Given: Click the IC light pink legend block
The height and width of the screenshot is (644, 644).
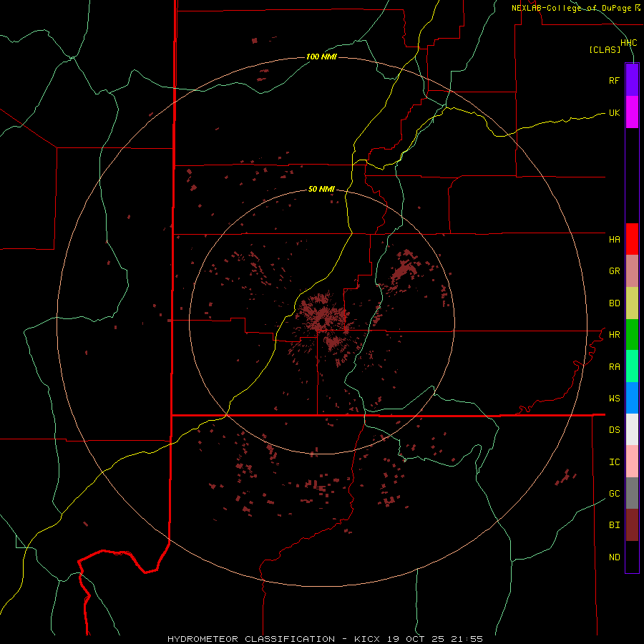Looking at the screenshot, I should (x=632, y=462).
